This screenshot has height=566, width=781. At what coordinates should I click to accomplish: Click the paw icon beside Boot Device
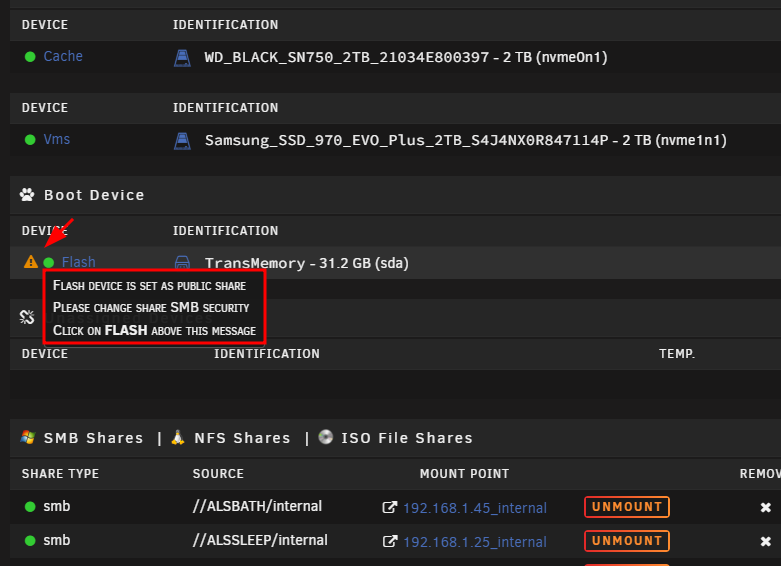pos(27,195)
